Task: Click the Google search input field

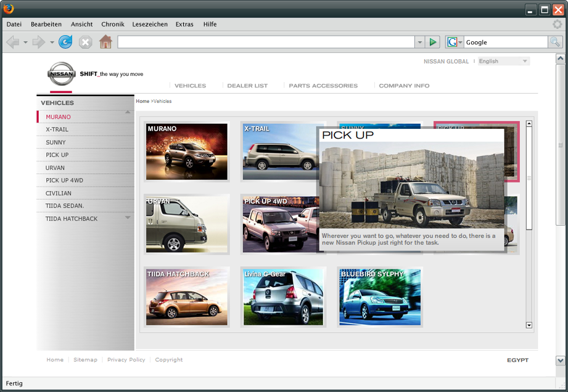Action: pos(506,42)
